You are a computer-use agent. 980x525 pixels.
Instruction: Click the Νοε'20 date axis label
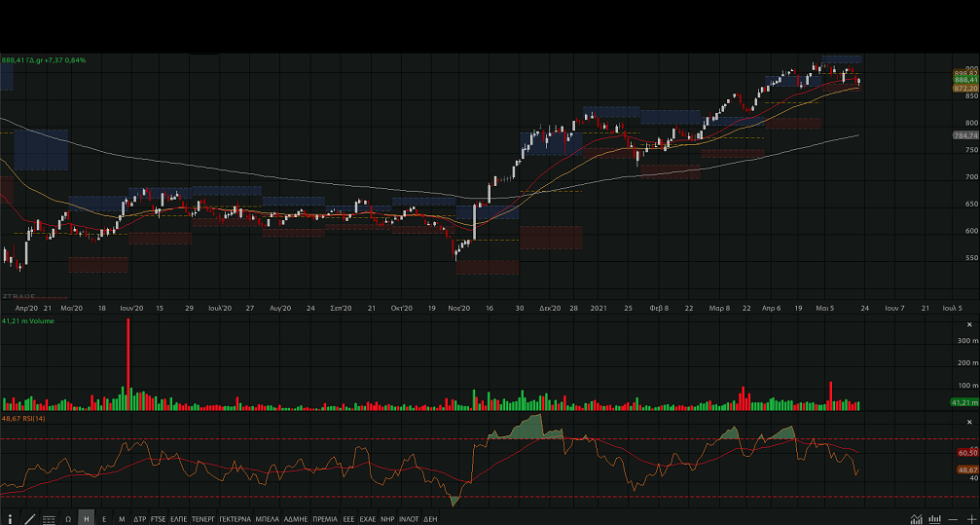(458, 308)
